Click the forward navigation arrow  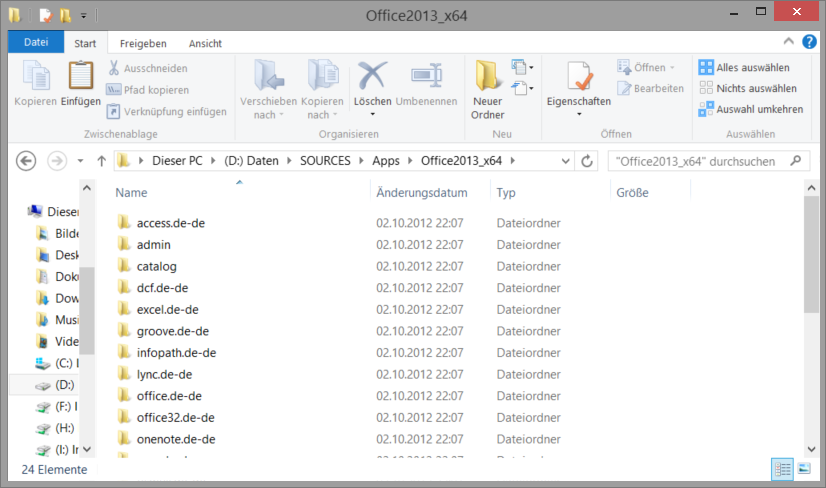coord(57,161)
